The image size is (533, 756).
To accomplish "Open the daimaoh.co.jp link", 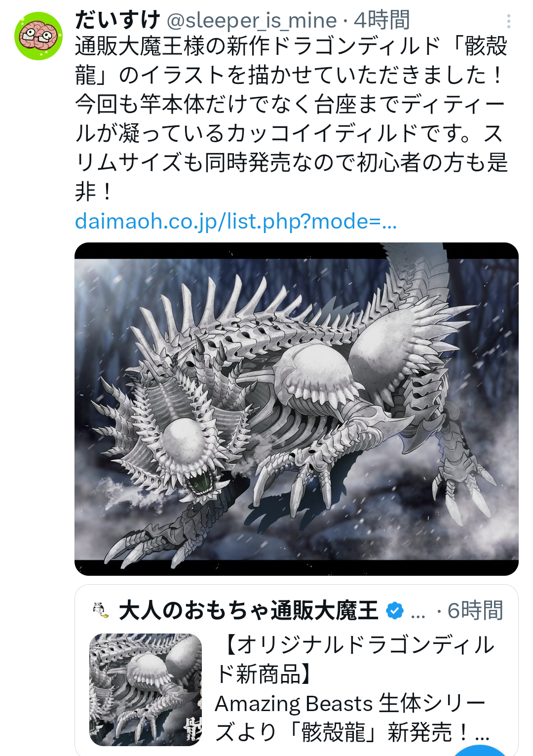I will [236, 221].
